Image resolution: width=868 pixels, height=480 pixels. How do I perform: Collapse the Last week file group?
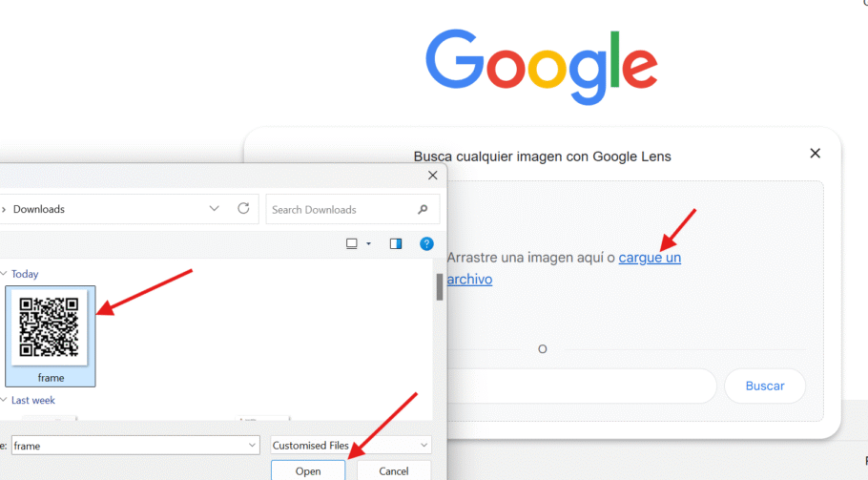pos(3,401)
